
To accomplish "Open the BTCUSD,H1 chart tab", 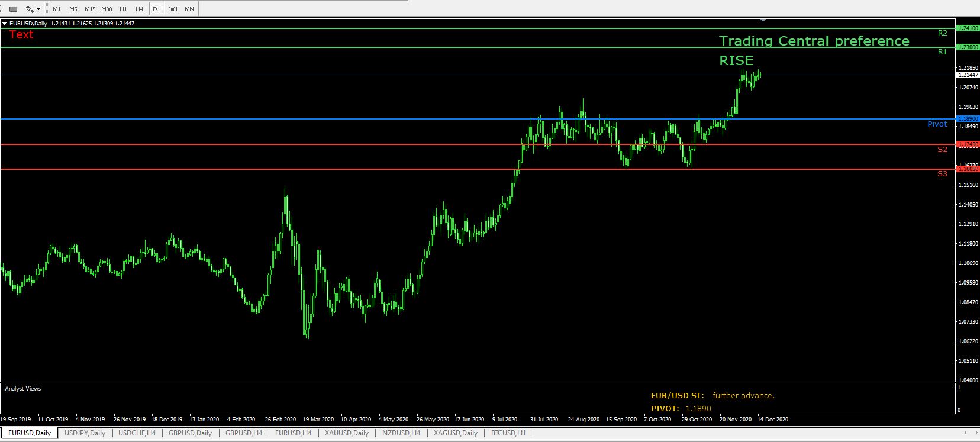I will 508,433.
